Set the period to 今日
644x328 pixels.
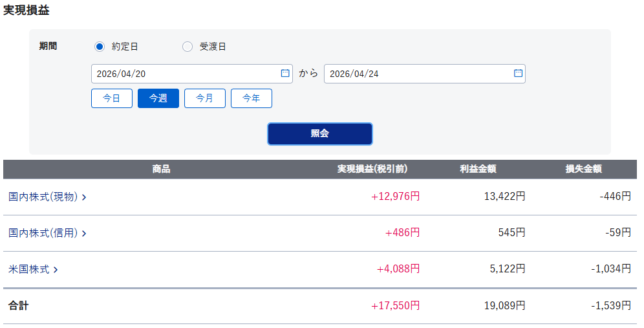(x=112, y=98)
